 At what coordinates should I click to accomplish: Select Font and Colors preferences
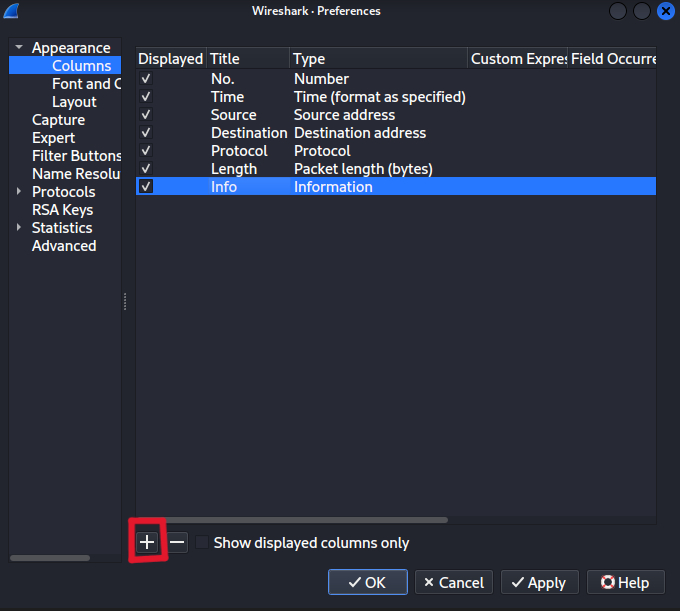point(86,84)
